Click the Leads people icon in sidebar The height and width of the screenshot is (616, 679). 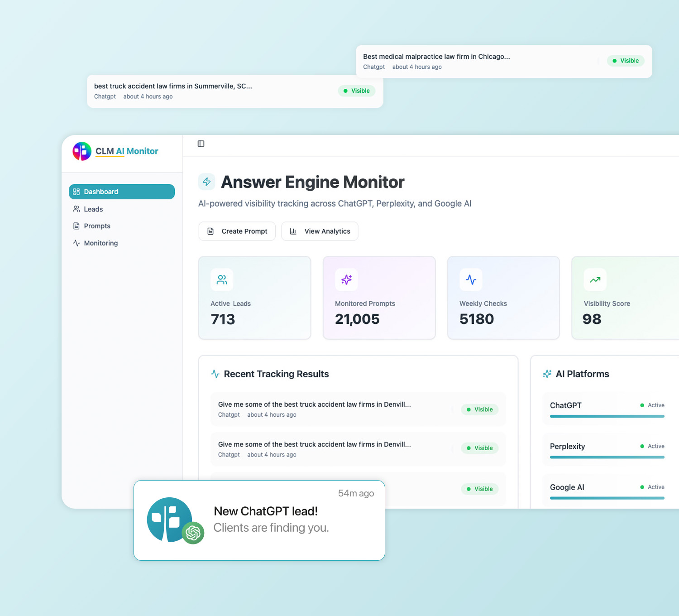[77, 209]
